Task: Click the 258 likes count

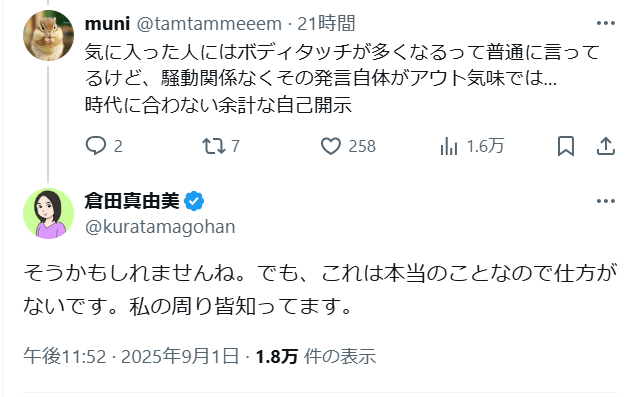Action: (362, 146)
